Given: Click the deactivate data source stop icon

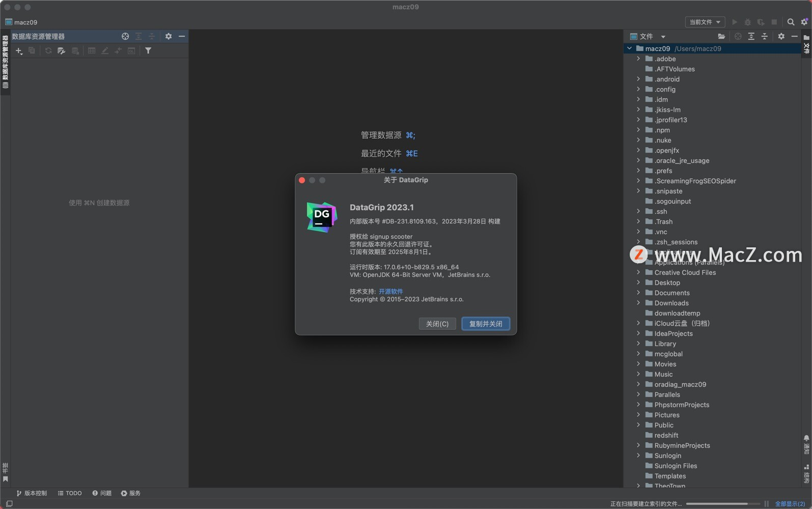Looking at the screenshot, I should coord(75,51).
